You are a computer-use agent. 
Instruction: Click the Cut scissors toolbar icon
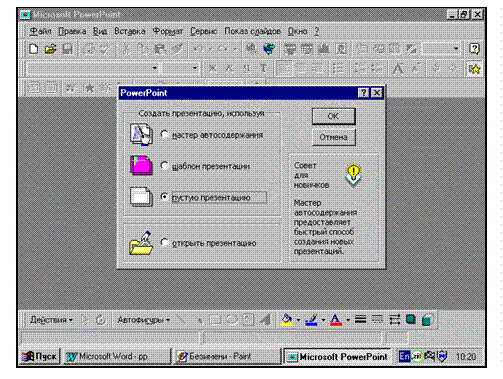pyautogui.click(x=126, y=49)
